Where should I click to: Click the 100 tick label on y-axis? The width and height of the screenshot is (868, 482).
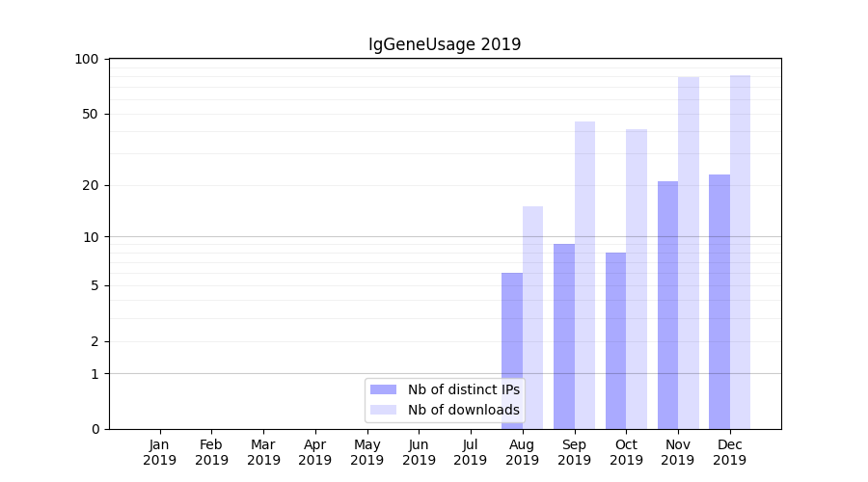pyautogui.click(x=87, y=60)
